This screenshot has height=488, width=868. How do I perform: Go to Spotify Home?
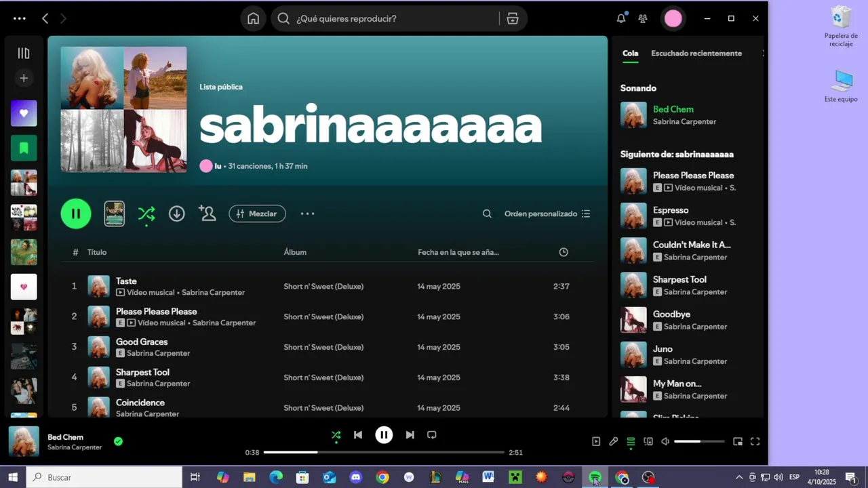[x=253, y=18]
